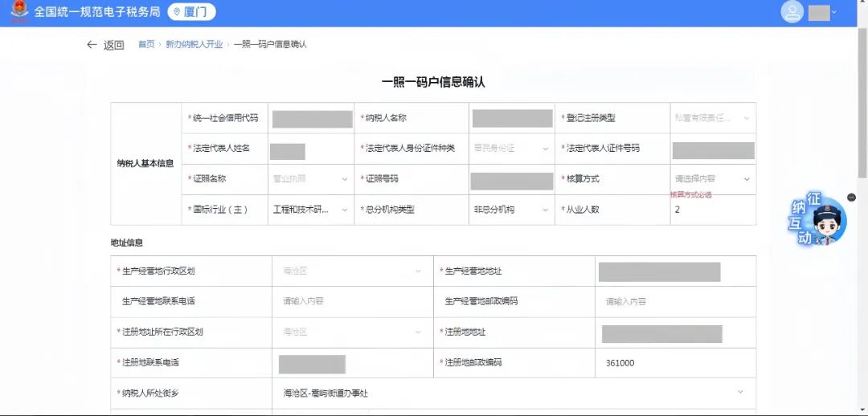Image resolution: width=868 pixels, height=416 pixels.
Task: Click the page vertical scrollbar
Action: coord(862,103)
